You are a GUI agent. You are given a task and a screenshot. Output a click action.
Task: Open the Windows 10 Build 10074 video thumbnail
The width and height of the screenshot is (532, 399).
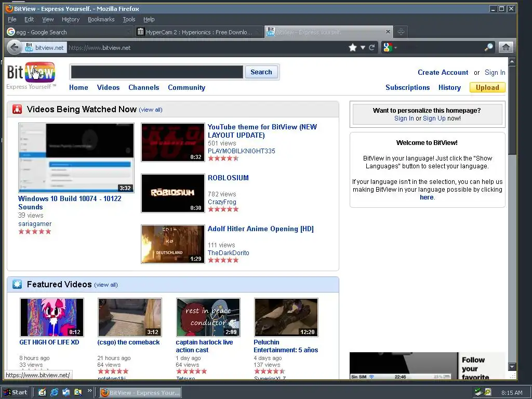pos(76,158)
